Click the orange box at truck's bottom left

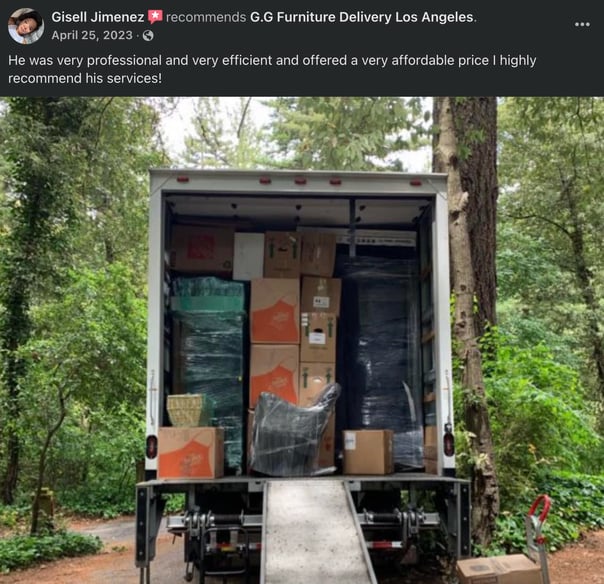click(191, 452)
